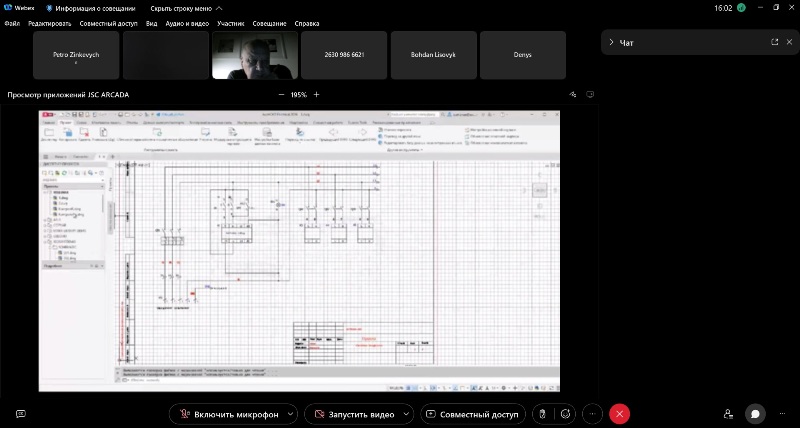Select the live video participant tile

point(255,55)
